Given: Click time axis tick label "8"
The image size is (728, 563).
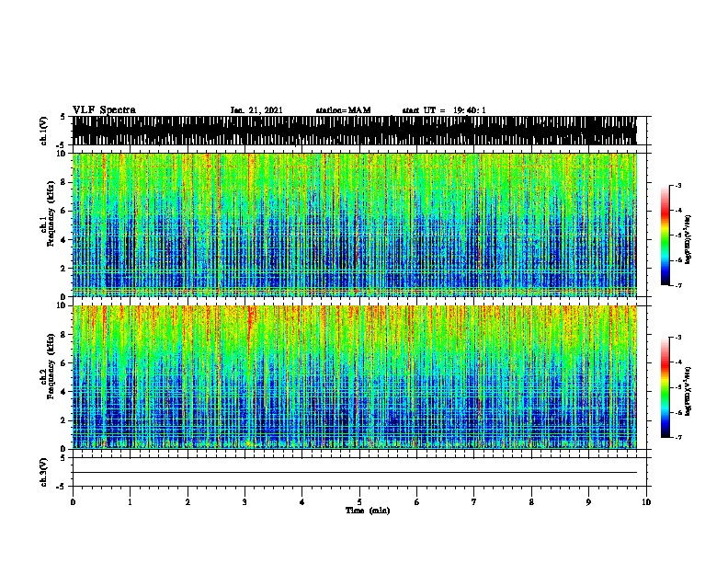Looking at the screenshot, I should (531, 502).
